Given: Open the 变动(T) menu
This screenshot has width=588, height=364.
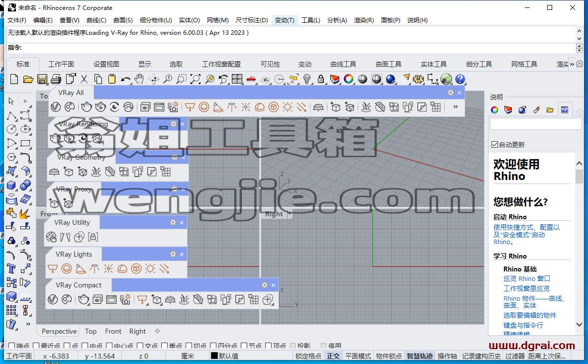Looking at the screenshot, I should 285,20.
